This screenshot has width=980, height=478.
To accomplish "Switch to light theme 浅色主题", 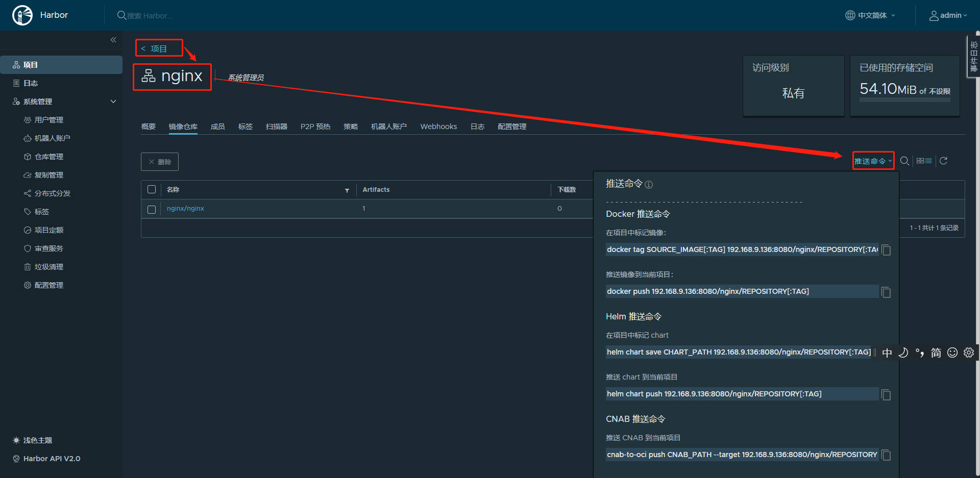I will pos(33,440).
